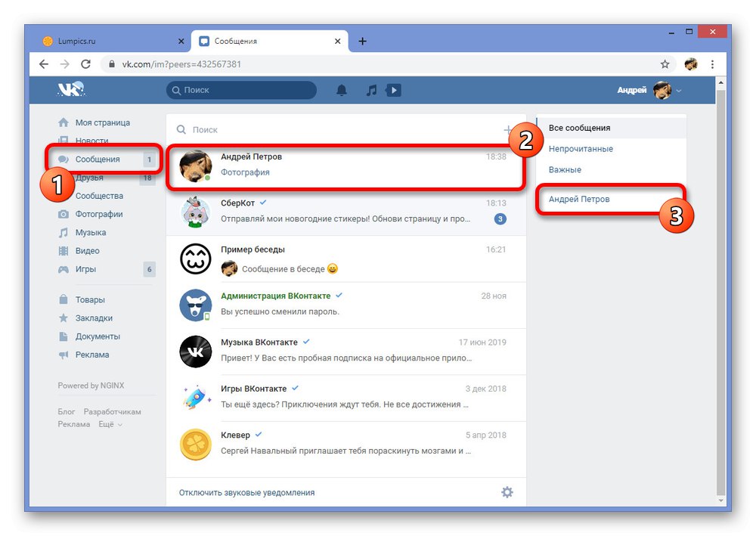The image size is (756, 536).
Task: Open the music note icon in header
Action: (371, 90)
